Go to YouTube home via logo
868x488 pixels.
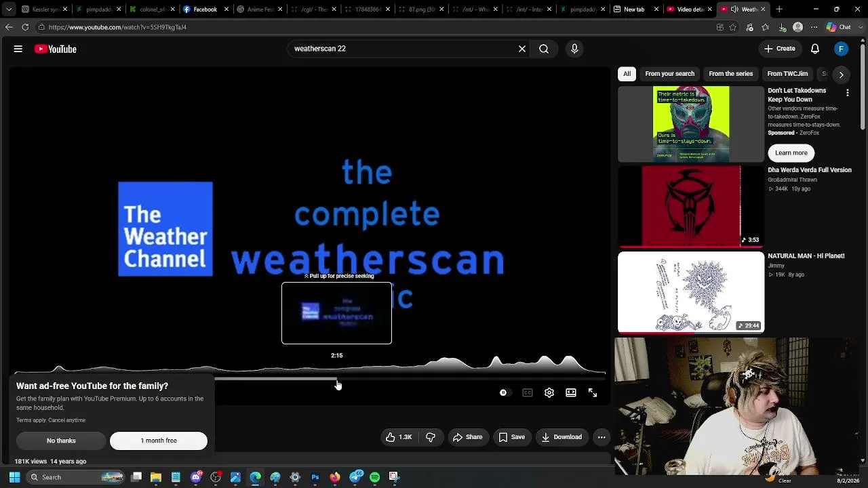click(56, 49)
